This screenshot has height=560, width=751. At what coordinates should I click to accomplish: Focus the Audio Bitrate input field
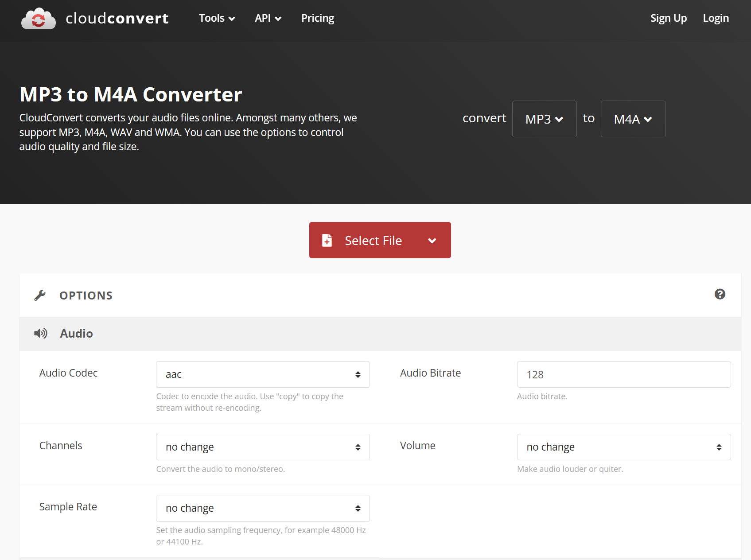click(623, 374)
